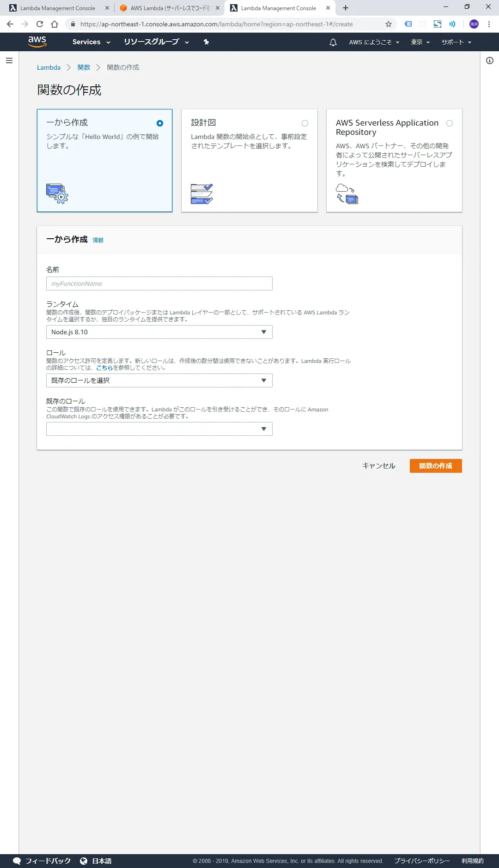Screen dimensions: 499x868
Task: Click the キャンセル button
Action: (x=378, y=466)
